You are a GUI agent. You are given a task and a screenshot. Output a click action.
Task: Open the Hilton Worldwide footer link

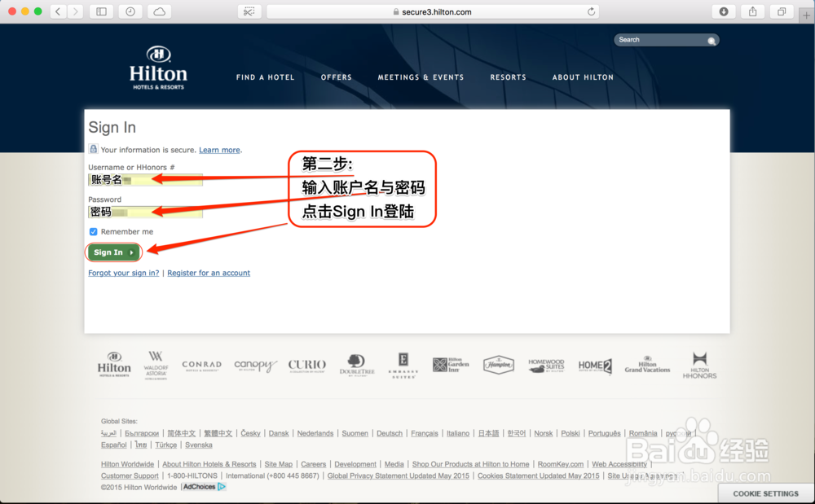point(127,465)
